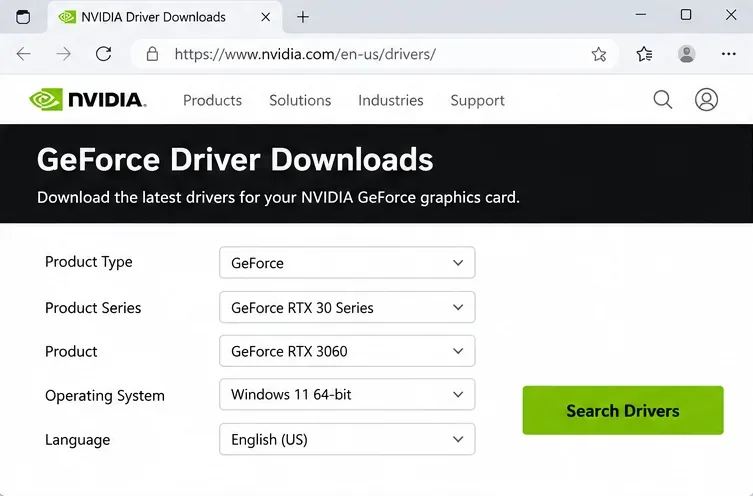Reload the page with the refresh icon
The width and height of the screenshot is (753, 496).
[x=103, y=54]
